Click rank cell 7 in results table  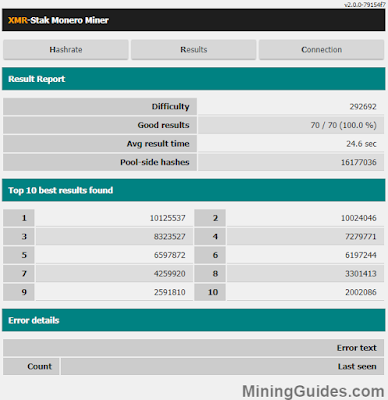pos(19,274)
